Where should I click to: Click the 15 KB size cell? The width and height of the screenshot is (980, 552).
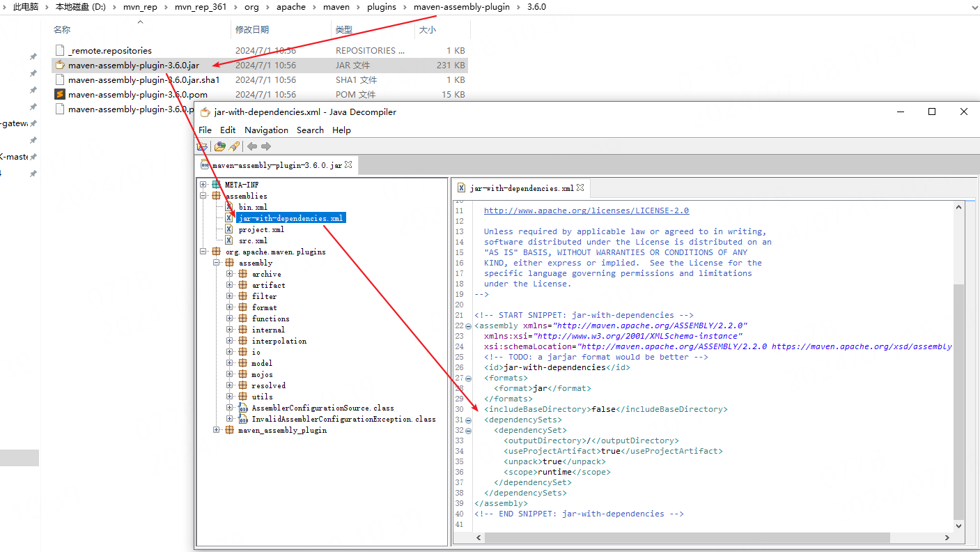pyautogui.click(x=453, y=94)
